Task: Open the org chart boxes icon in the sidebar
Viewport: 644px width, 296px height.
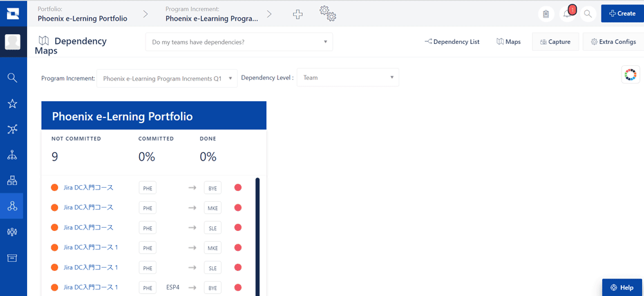Action: click(12, 180)
